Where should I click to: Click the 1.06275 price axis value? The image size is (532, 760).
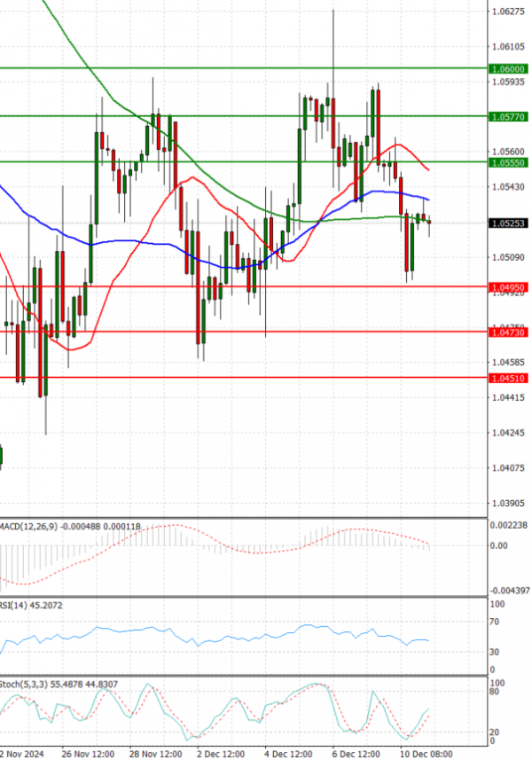[508, 12]
